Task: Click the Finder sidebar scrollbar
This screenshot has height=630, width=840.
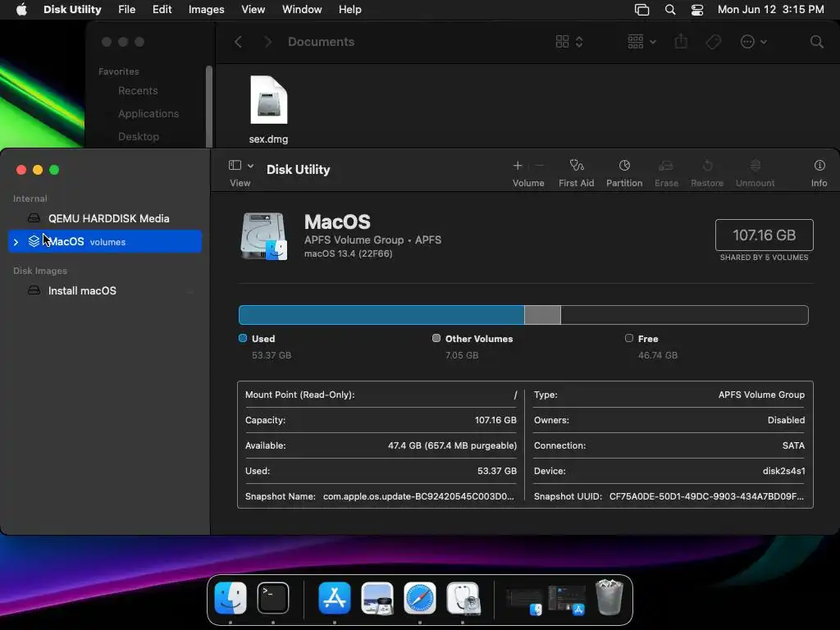Action: 209,106
